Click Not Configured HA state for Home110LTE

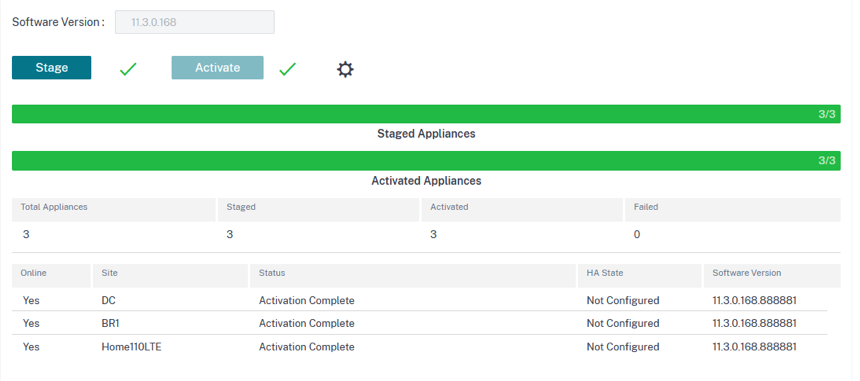tap(623, 347)
